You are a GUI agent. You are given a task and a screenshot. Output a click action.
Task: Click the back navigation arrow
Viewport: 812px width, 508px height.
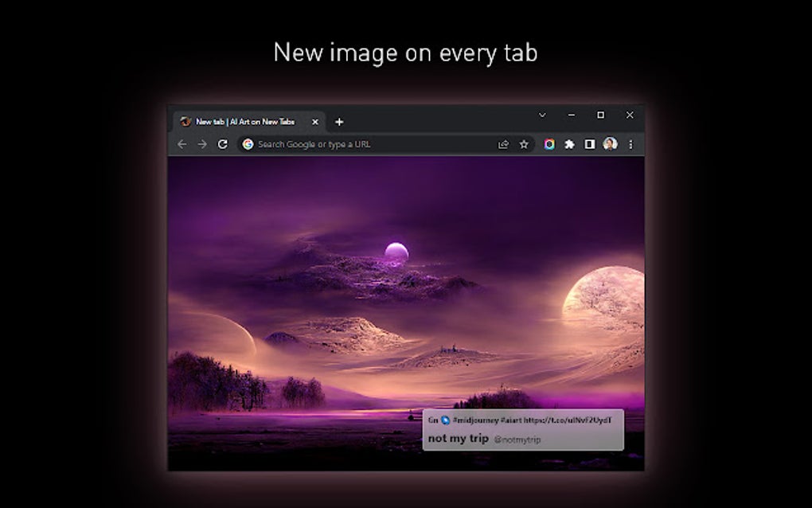pyautogui.click(x=182, y=144)
